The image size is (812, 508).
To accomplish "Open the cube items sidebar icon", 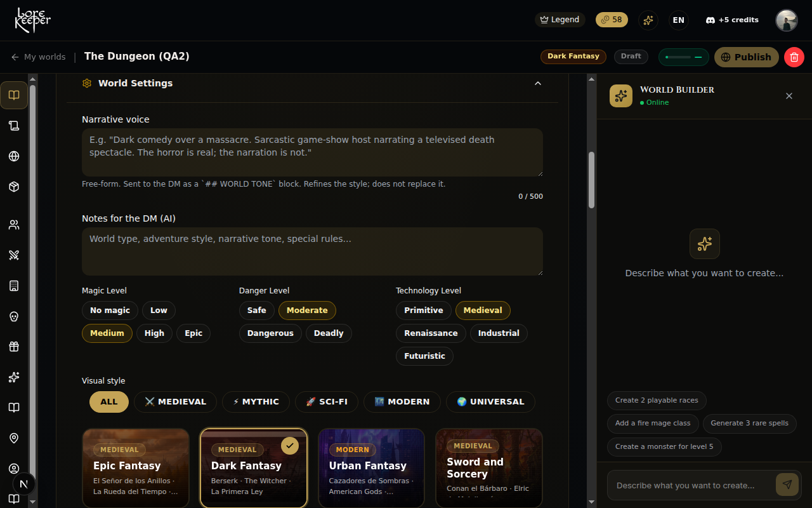I will click(14, 187).
